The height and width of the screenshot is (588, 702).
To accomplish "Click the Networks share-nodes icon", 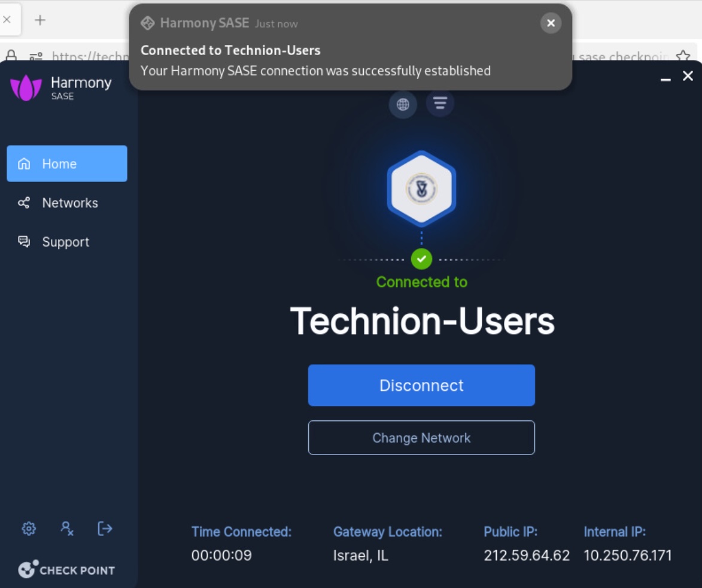I will point(24,203).
